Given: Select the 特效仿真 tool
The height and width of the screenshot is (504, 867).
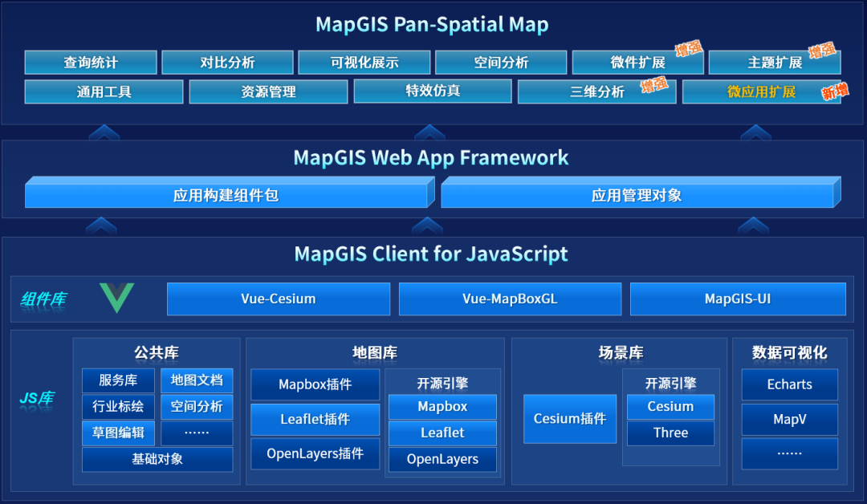Looking at the screenshot, I should tap(432, 91).
